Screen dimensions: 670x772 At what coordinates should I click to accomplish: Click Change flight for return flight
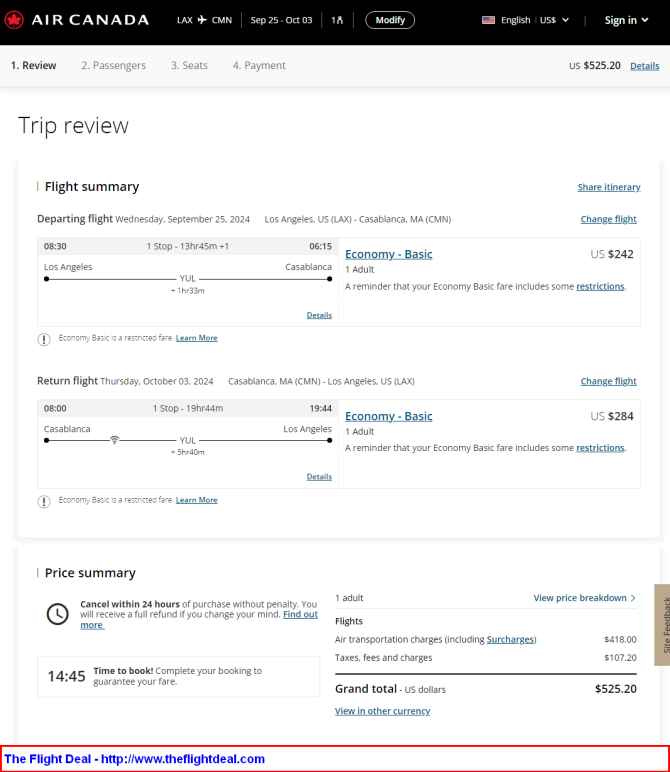(608, 381)
